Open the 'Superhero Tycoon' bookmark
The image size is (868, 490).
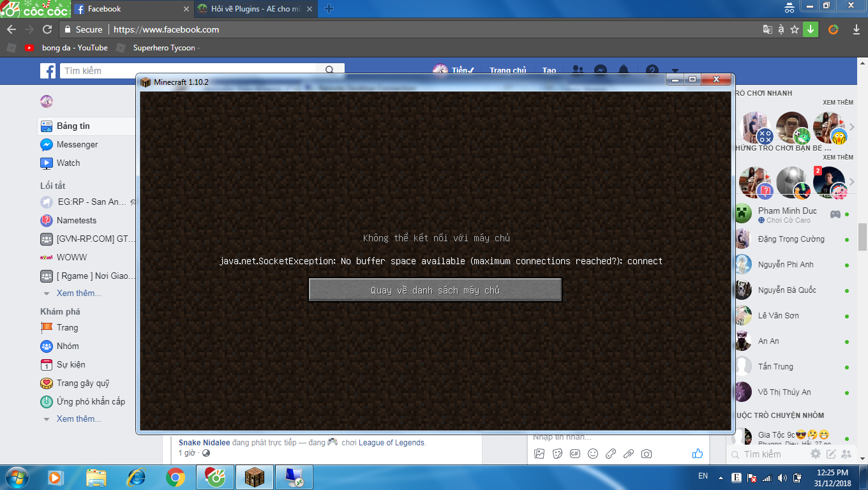pyautogui.click(x=158, y=48)
